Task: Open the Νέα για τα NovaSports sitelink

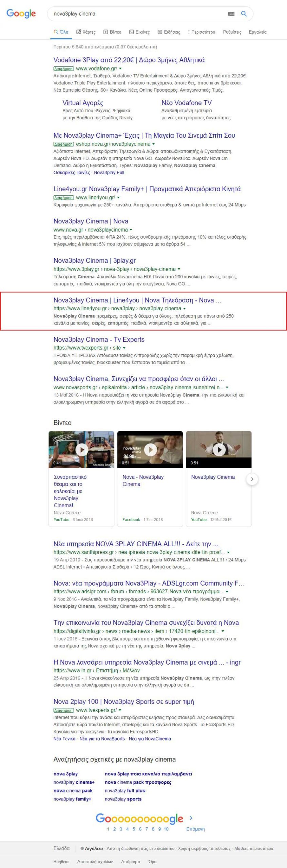Action: pos(102,739)
